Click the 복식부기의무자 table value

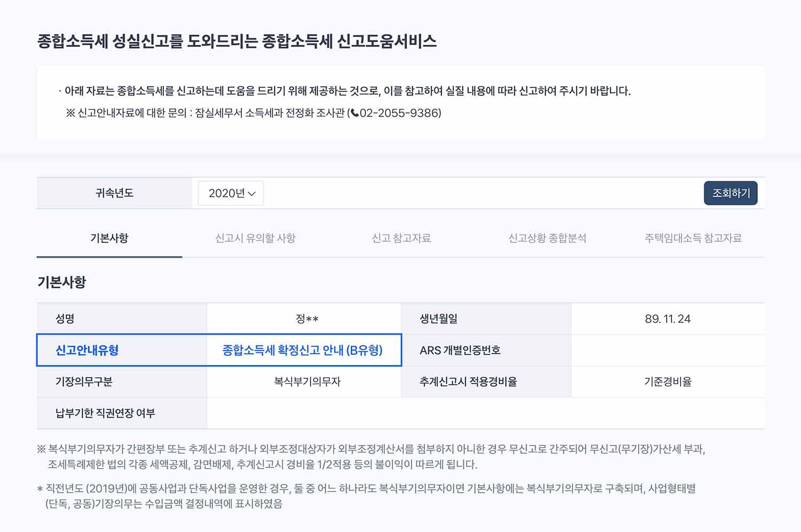point(307,382)
